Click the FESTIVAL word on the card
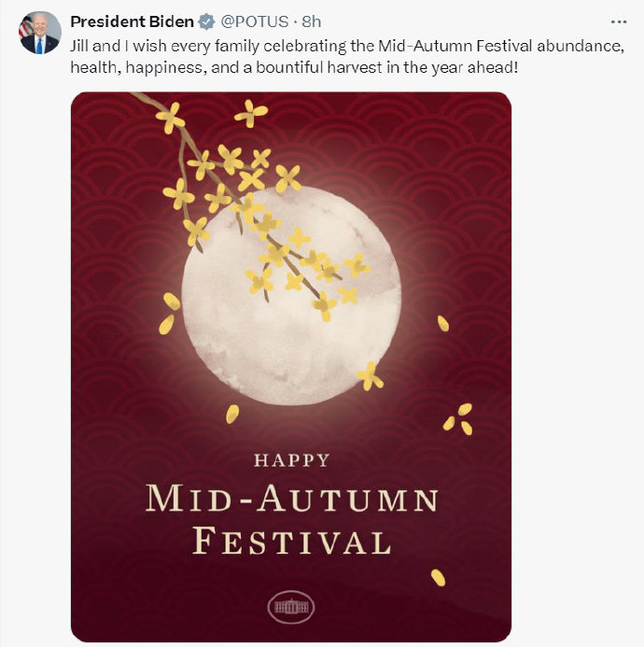Viewport: 644px width, 647px height. pyautogui.click(x=292, y=541)
